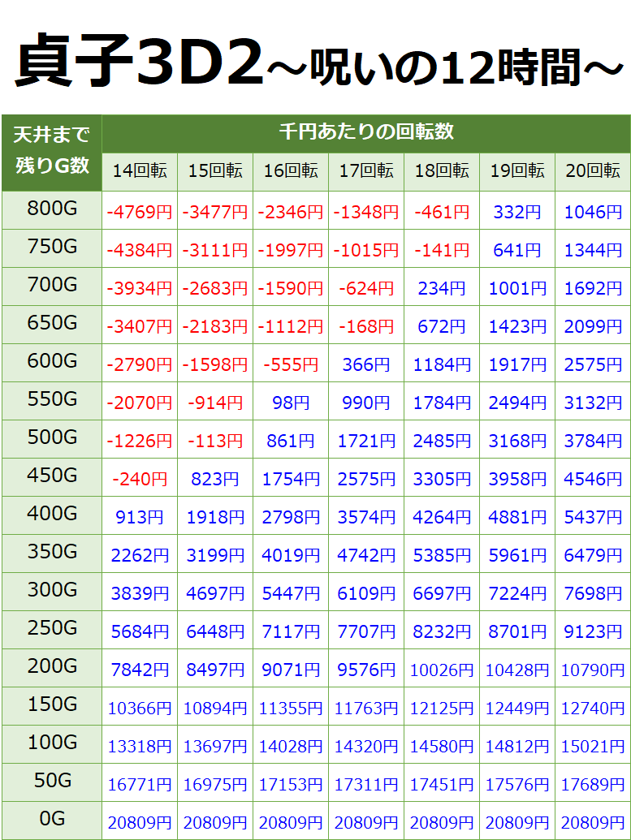
Task: Click the 千円あたりの回転数 header
Action: point(366,133)
